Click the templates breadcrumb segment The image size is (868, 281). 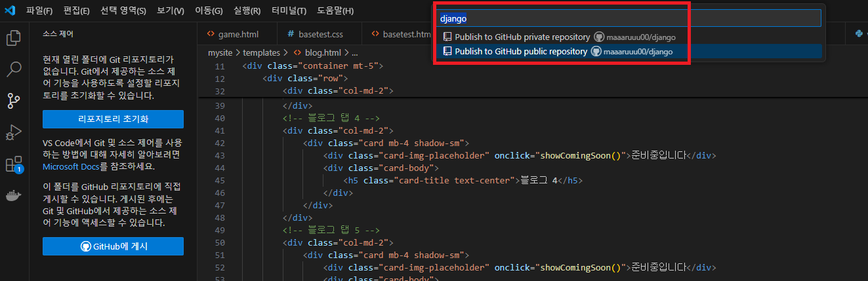tap(261, 52)
